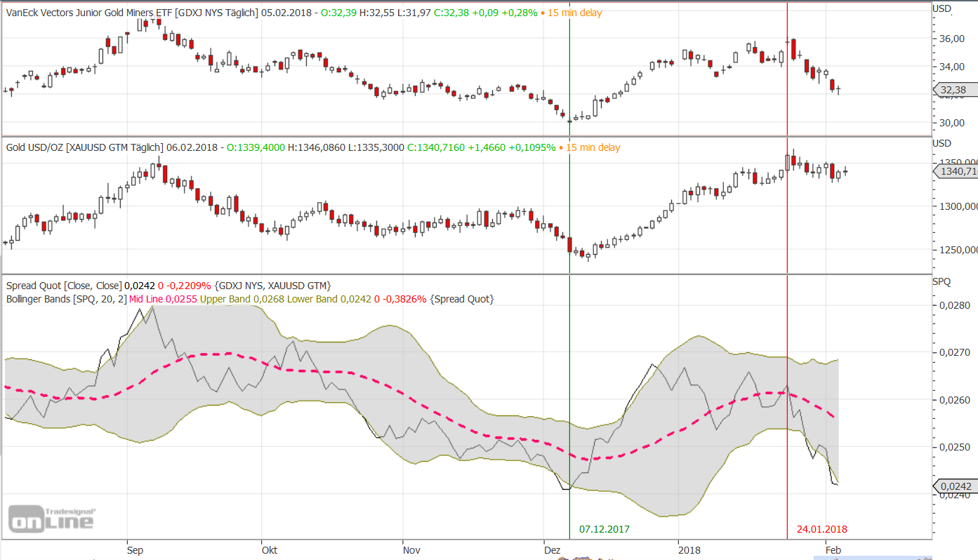The image size is (978, 560).
Task: Click the Gold close value C:1340,7160
Action: [436, 147]
